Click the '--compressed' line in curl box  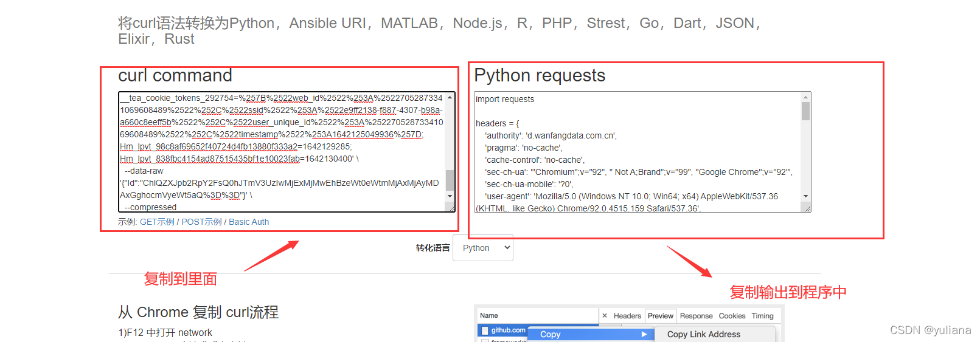(x=150, y=207)
